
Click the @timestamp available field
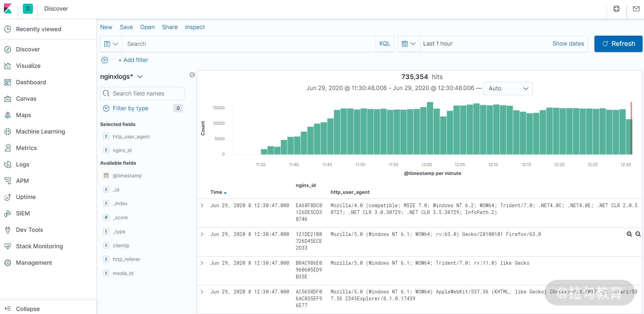point(127,176)
